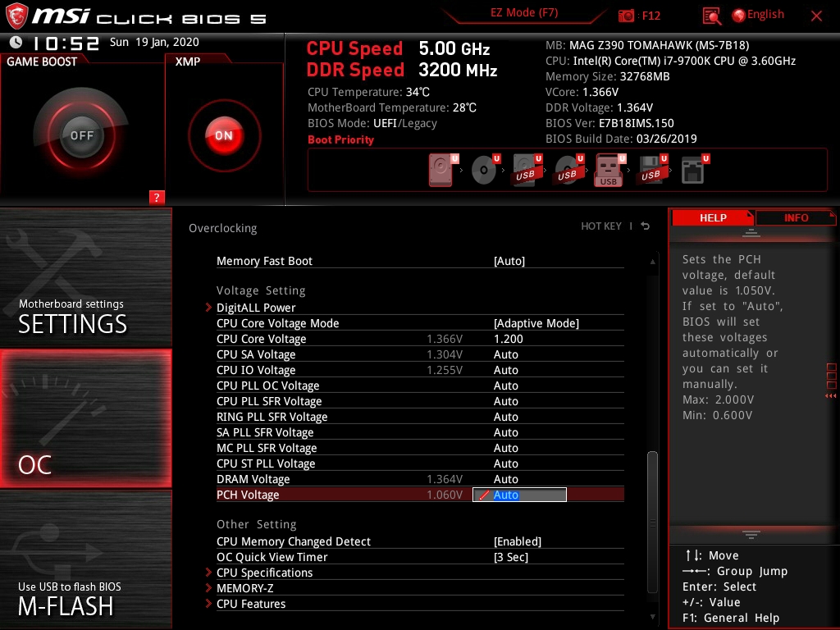Toggle the XMP ON button

coord(224,135)
